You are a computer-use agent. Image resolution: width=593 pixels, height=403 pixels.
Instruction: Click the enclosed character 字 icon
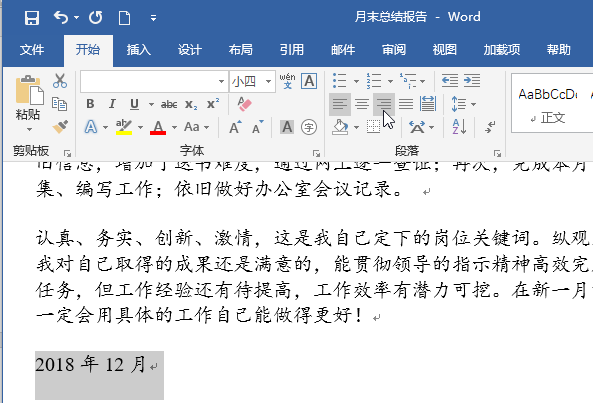coord(309,127)
